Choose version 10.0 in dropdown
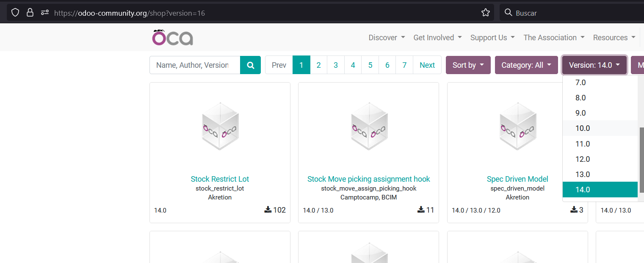Image resolution: width=644 pixels, height=263 pixels. tap(583, 128)
